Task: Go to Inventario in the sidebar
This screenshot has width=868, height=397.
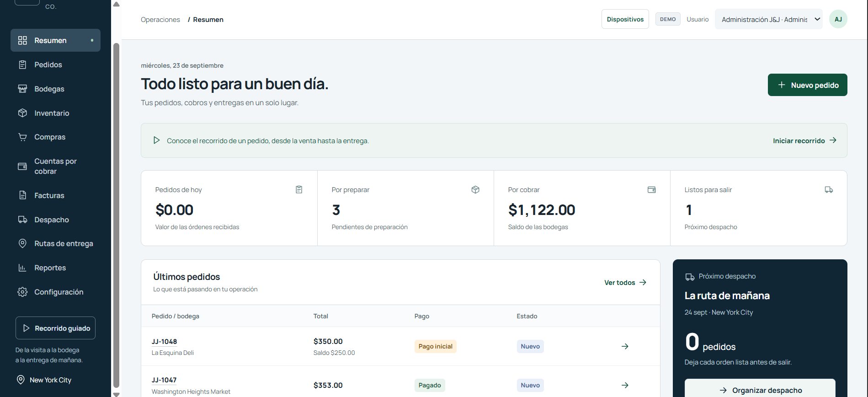Action: click(55, 113)
